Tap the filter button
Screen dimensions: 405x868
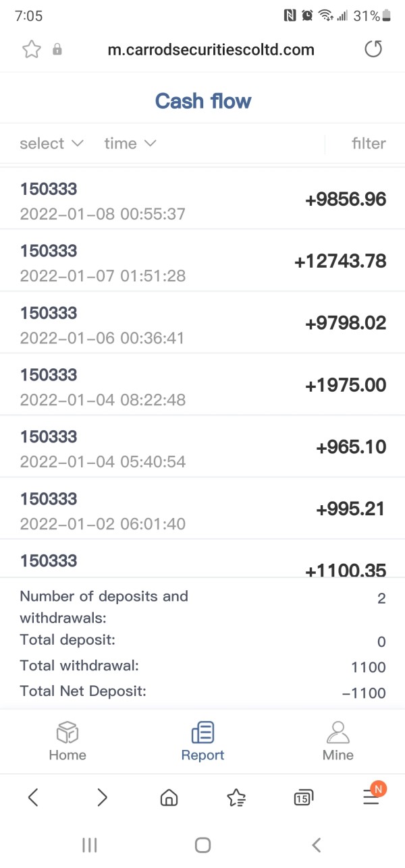[369, 143]
